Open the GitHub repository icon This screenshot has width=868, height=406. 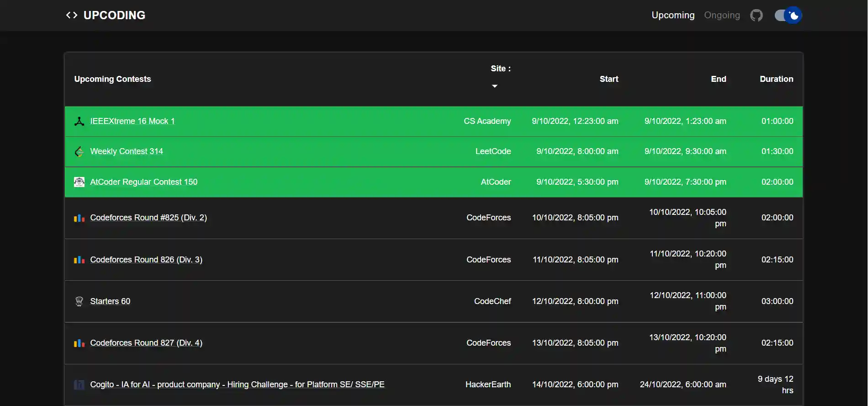(757, 16)
